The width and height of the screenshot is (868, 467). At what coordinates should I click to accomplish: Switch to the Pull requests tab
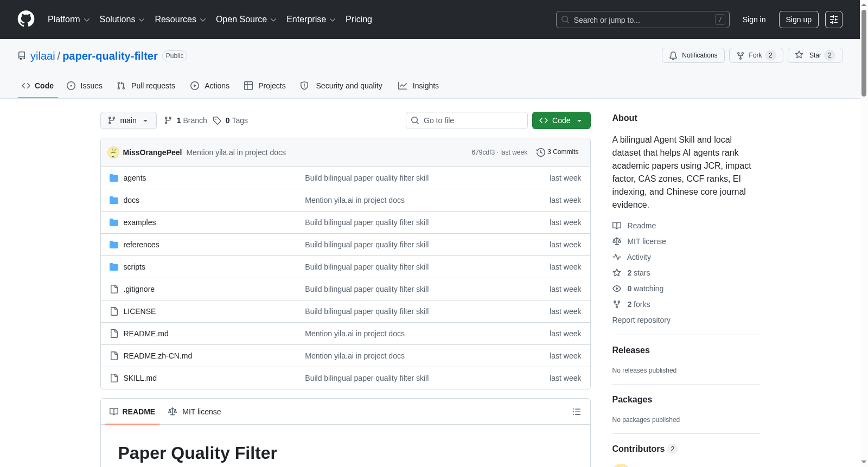146,86
